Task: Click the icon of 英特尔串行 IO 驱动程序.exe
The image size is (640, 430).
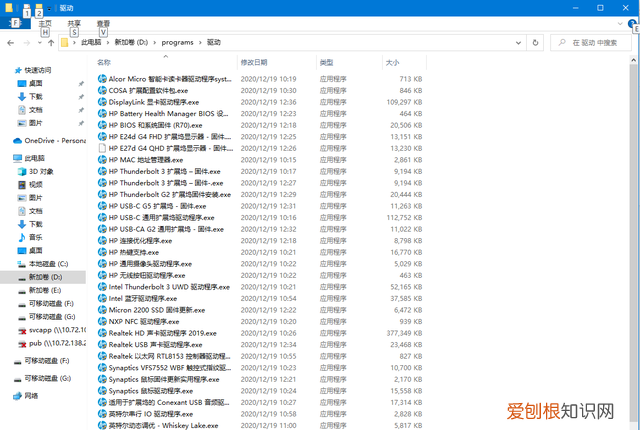Action: (102, 414)
